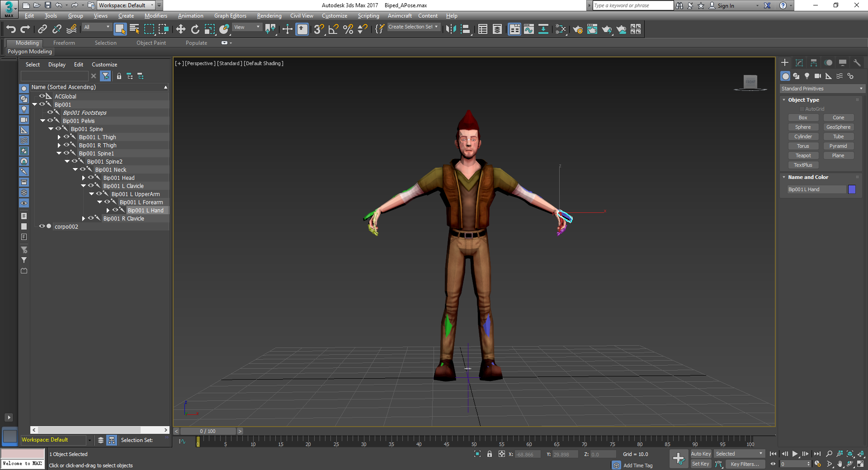
Task: Click the object name field Bip001 L Hand
Action: coord(816,189)
